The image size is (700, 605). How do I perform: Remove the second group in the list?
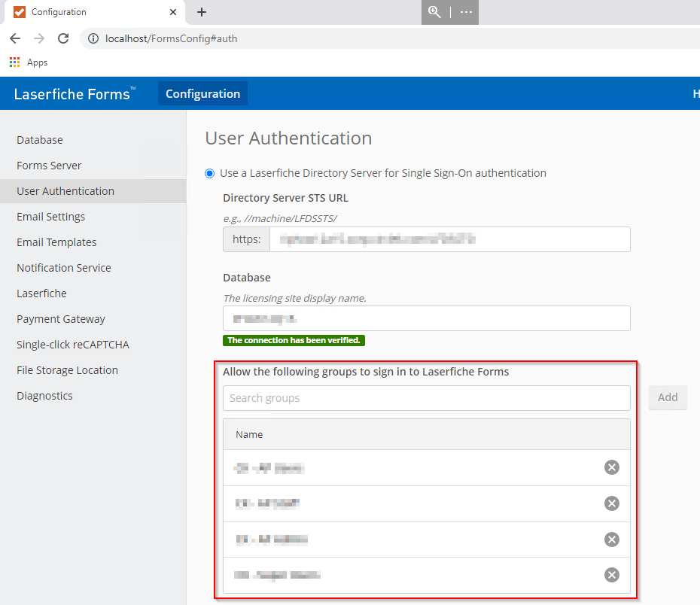pyautogui.click(x=612, y=503)
